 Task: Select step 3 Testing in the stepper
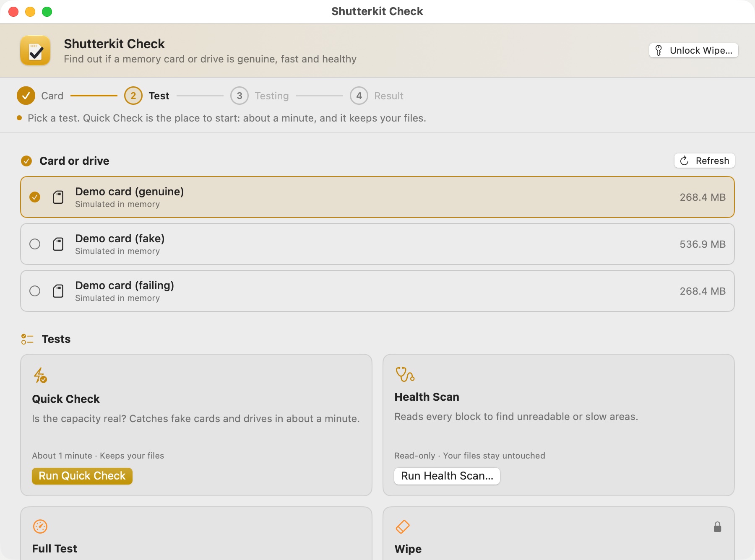tap(260, 96)
